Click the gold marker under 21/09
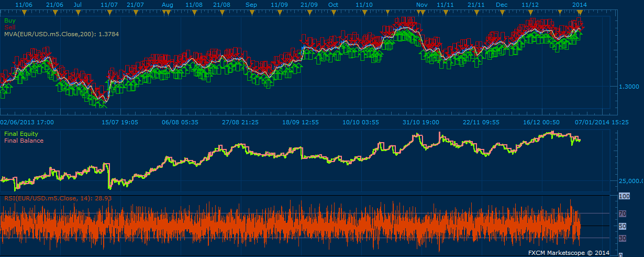This screenshot has height=257, width=644. (x=309, y=12)
